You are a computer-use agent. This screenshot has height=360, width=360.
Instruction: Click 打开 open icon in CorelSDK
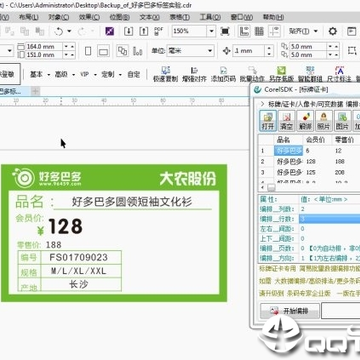(x=268, y=121)
